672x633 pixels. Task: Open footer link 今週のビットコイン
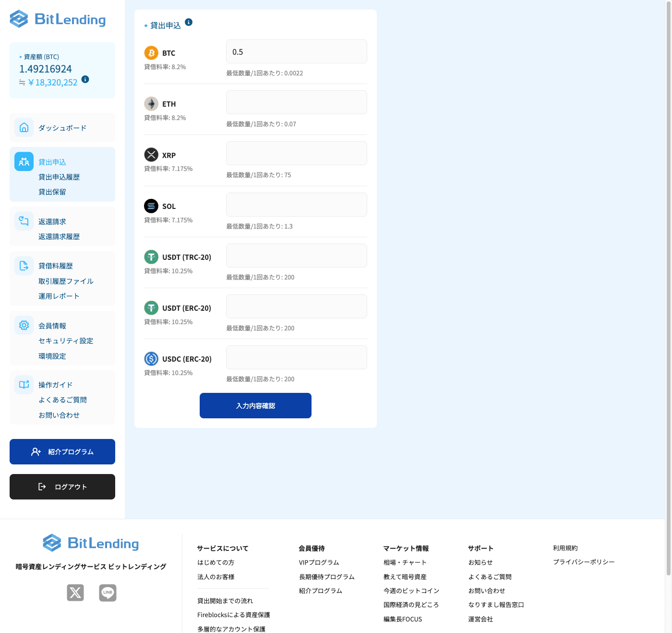pyautogui.click(x=411, y=591)
